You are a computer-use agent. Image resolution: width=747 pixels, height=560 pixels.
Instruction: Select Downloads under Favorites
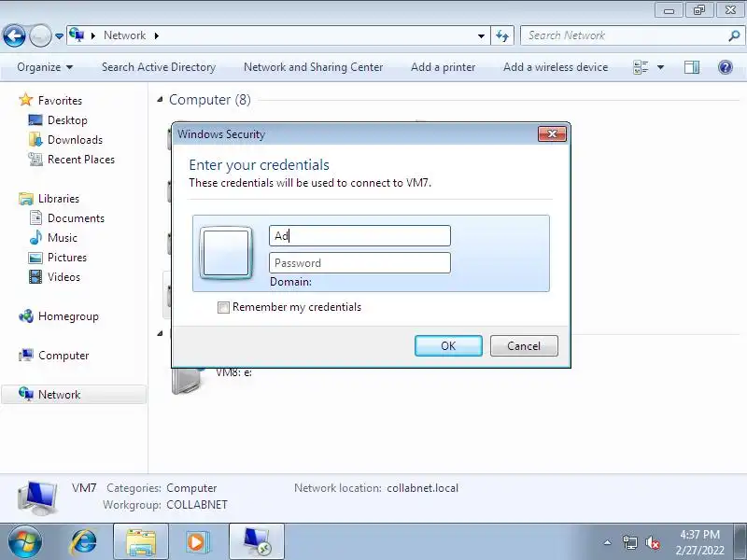[65, 139]
